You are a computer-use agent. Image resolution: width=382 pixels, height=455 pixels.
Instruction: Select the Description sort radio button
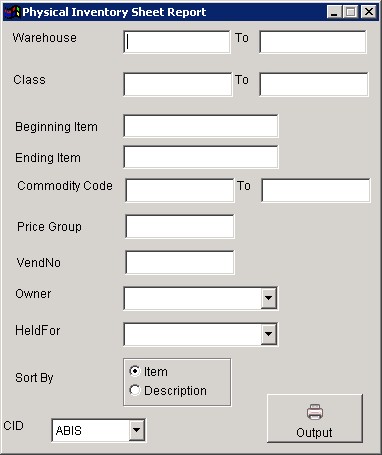click(x=135, y=390)
